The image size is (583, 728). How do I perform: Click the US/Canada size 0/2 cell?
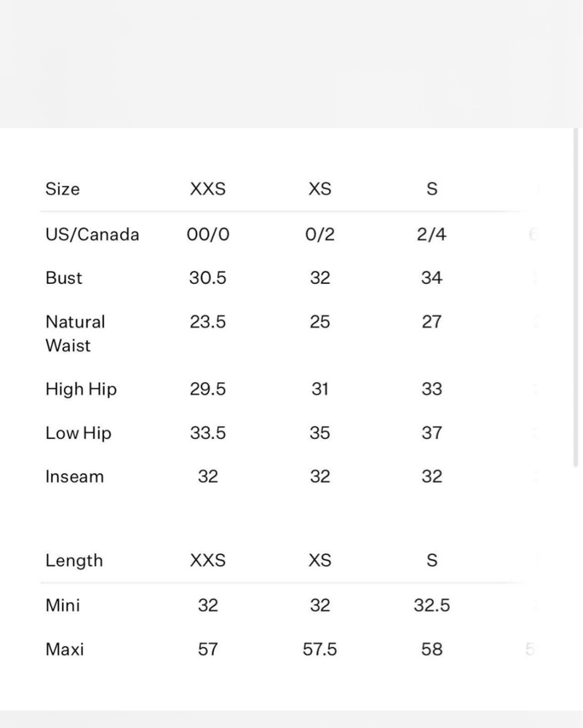(x=320, y=234)
